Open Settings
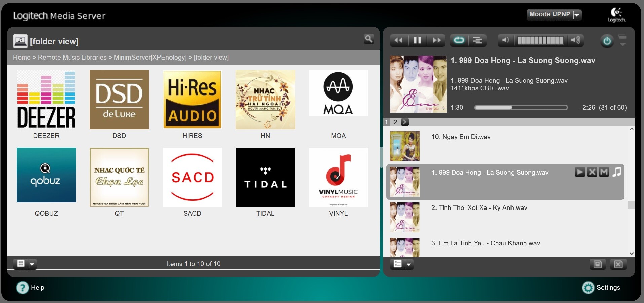 601,288
